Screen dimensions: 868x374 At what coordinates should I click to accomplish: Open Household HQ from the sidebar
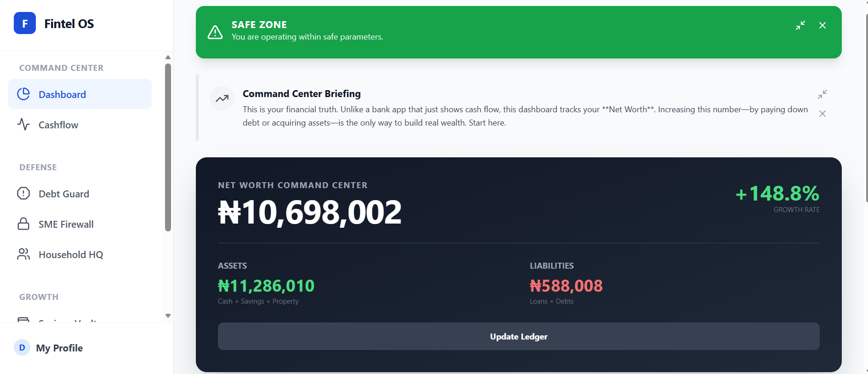(71, 254)
